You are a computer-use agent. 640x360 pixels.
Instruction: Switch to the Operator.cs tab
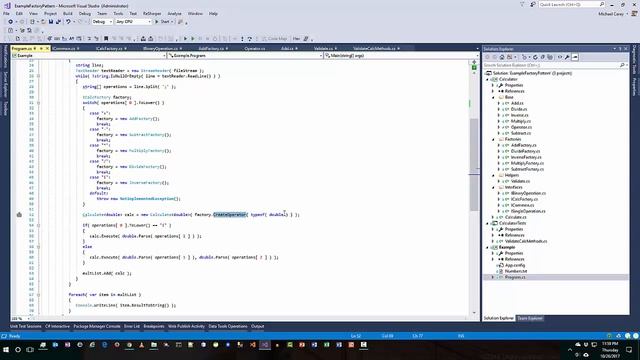(255, 49)
